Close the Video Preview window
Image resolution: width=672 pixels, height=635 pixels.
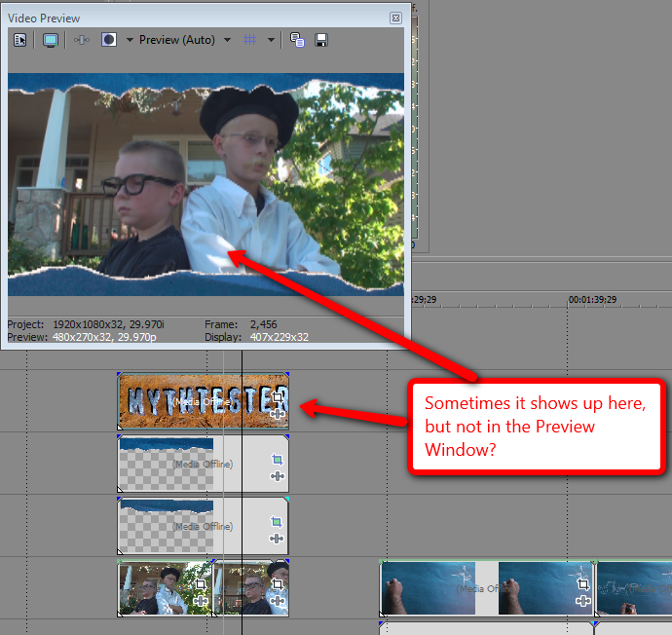(395, 18)
